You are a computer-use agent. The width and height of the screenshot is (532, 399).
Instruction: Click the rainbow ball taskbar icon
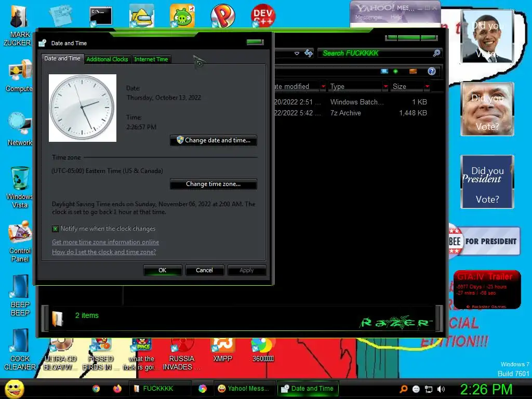coord(203,389)
